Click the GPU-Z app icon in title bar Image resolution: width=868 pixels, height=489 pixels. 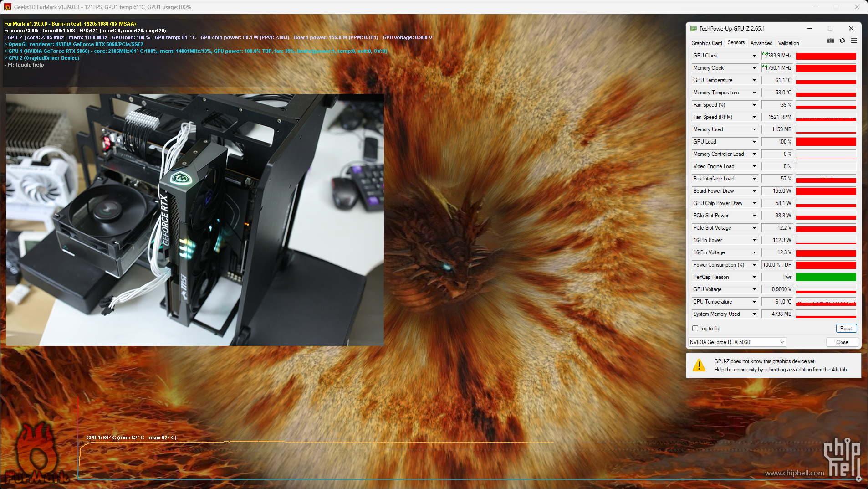694,28
